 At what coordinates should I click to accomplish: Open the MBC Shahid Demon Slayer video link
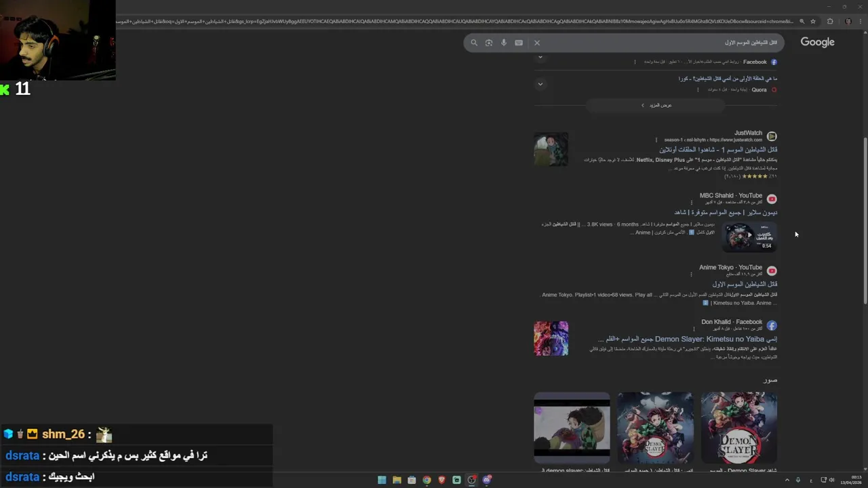726,212
